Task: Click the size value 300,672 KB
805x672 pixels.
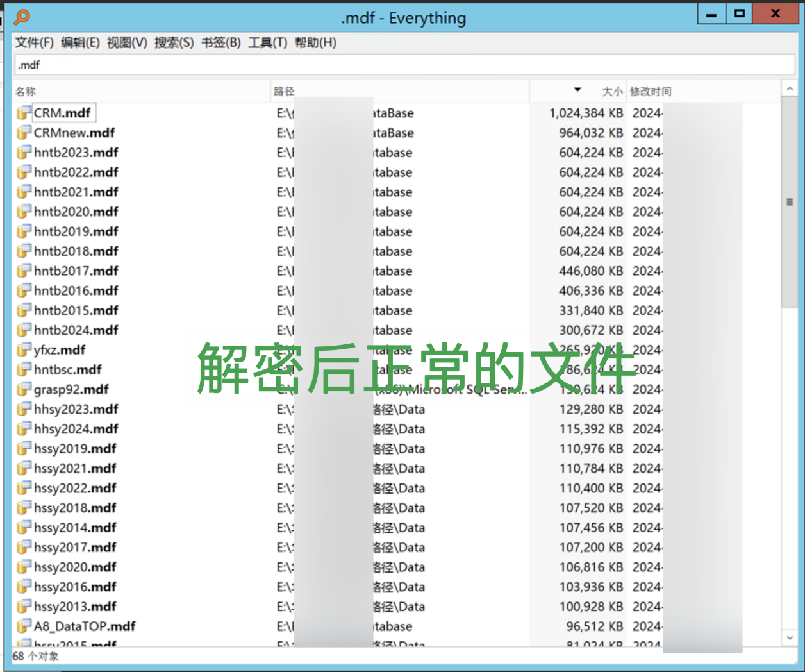Action: pos(591,331)
